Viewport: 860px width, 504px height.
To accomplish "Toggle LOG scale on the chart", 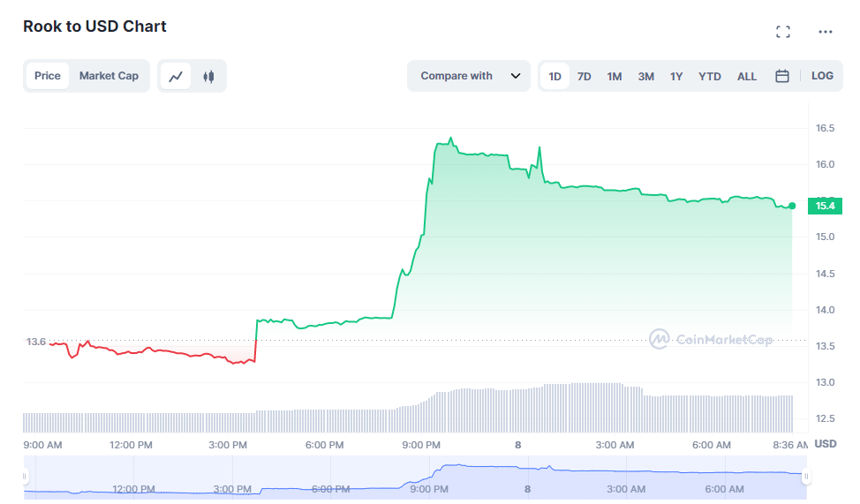I will tap(821, 76).
